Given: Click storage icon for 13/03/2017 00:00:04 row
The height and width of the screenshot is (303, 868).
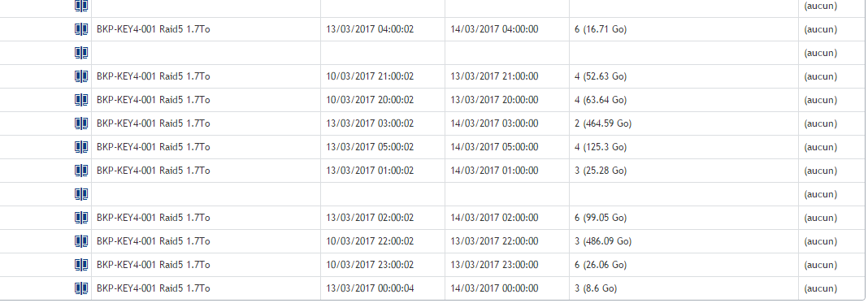Looking at the screenshot, I should click(x=80, y=288).
